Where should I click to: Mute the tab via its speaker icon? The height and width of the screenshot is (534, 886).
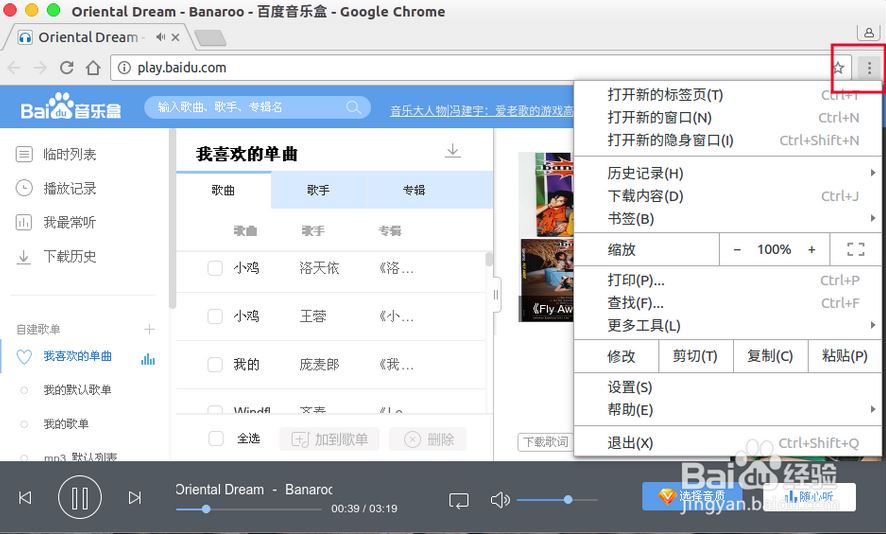coord(161,37)
